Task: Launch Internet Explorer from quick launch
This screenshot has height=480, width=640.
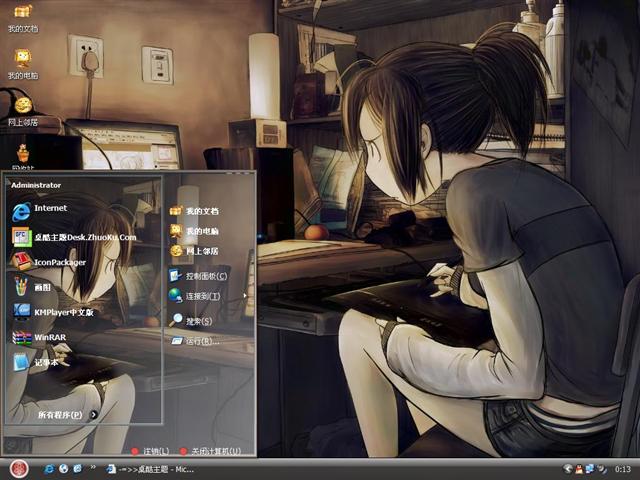Action: [49, 469]
